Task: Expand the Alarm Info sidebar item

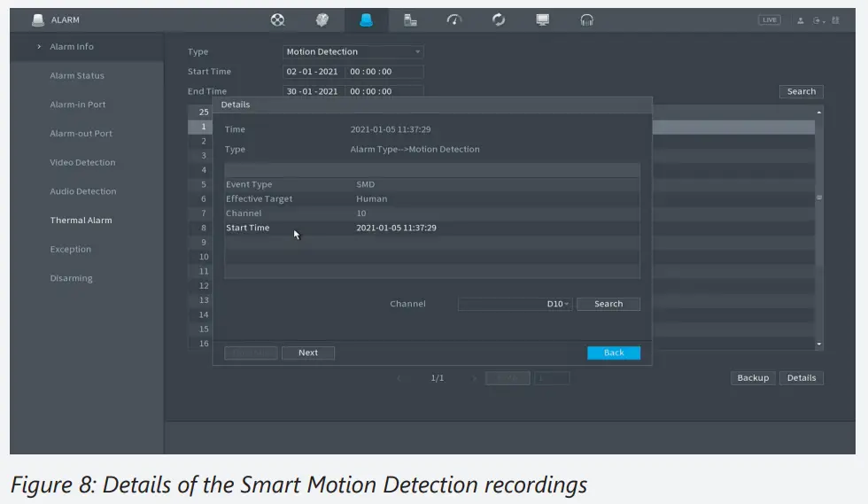Action: coord(72,47)
